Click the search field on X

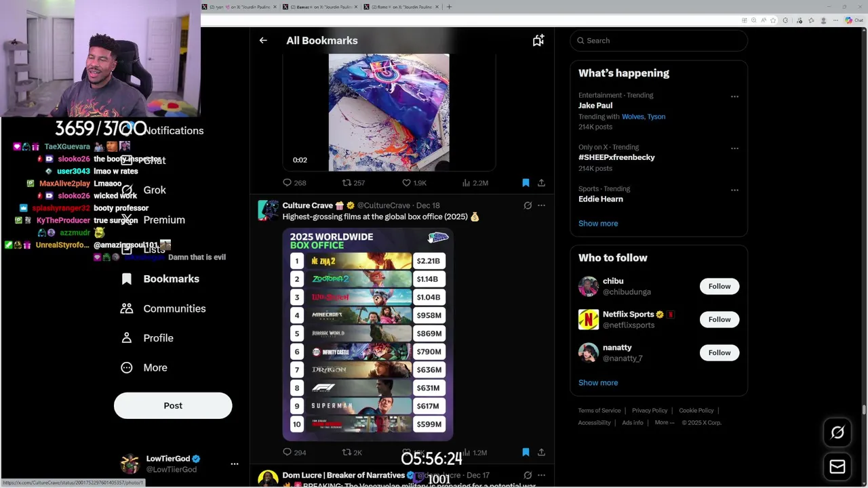[x=658, y=41]
